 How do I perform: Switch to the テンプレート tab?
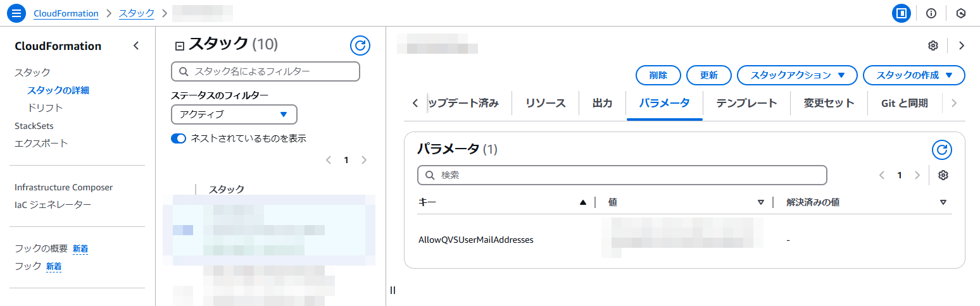(x=746, y=103)
